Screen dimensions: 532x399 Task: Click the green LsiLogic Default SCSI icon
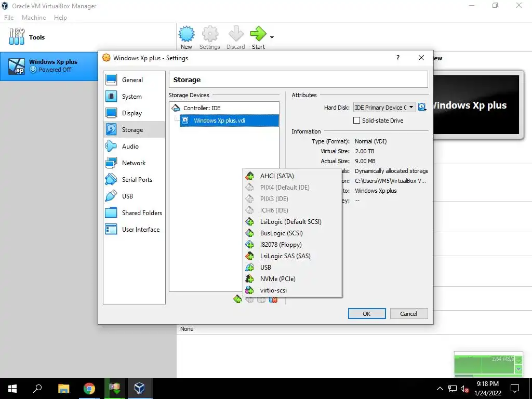[250, 221]
